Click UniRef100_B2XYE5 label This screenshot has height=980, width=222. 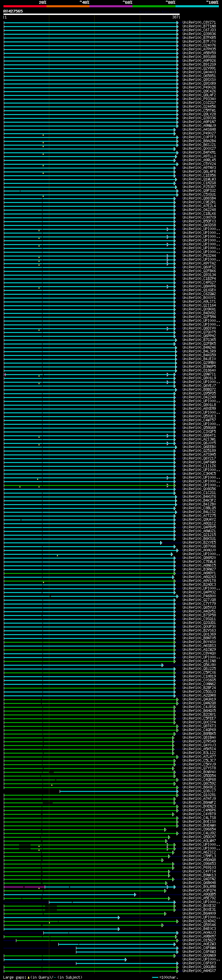[x=199, y=543]
